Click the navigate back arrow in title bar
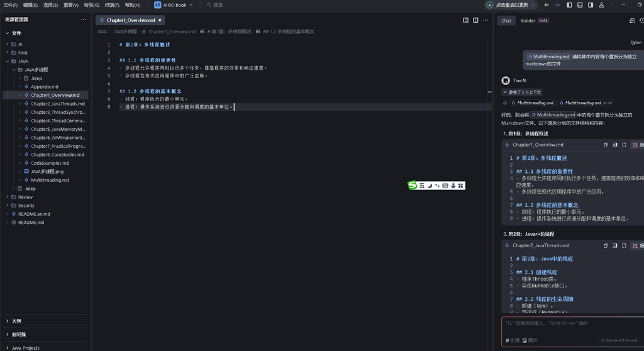Viewport: 644px width, 351px height. tap(547, 5)
